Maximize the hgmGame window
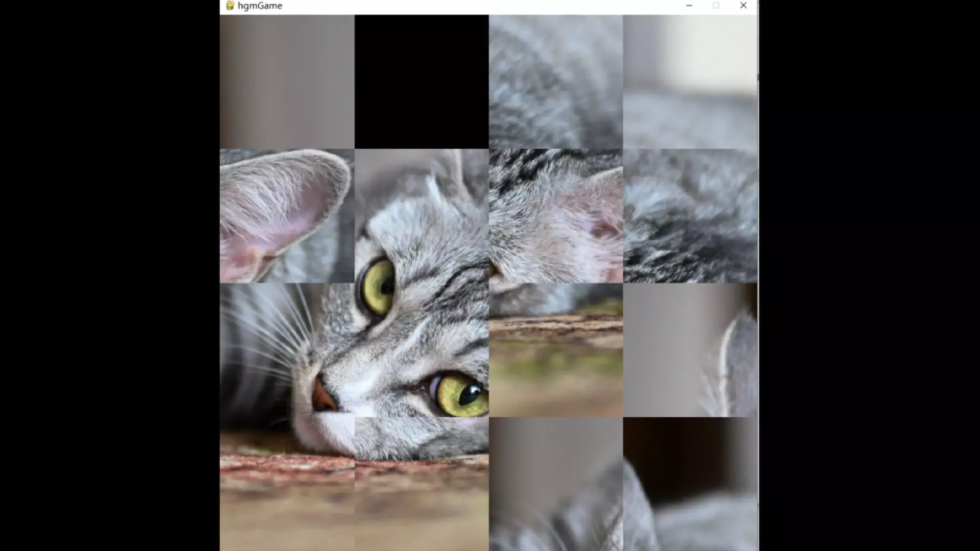Image resolution: width=980 pixels, height=551 pixels. point(716,6)
